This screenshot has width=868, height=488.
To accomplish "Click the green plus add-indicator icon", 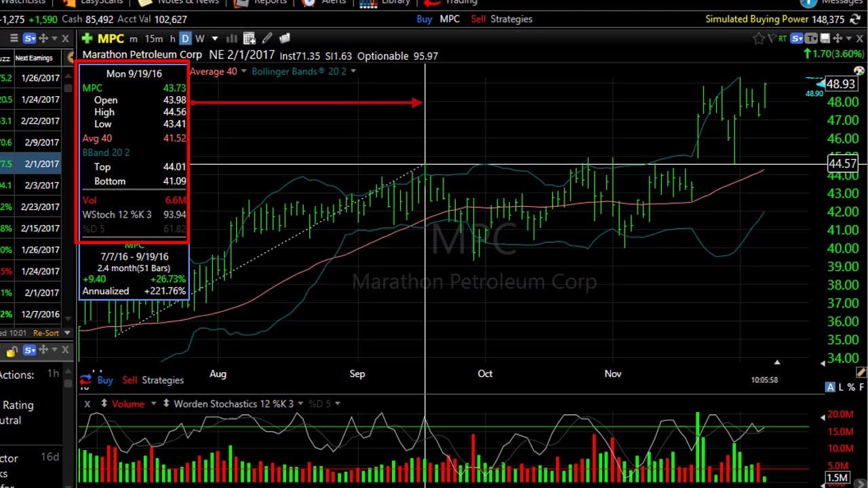I will [87, 39].
